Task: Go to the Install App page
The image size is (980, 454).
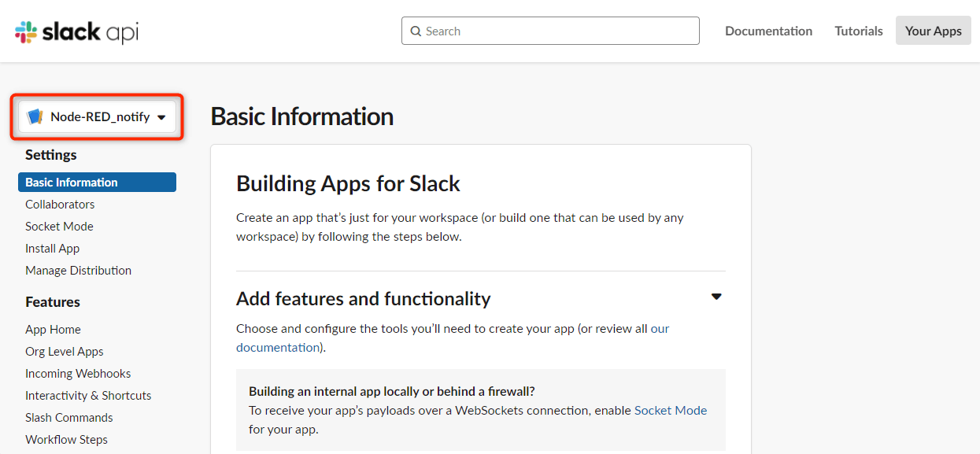Action: (52, 248)
